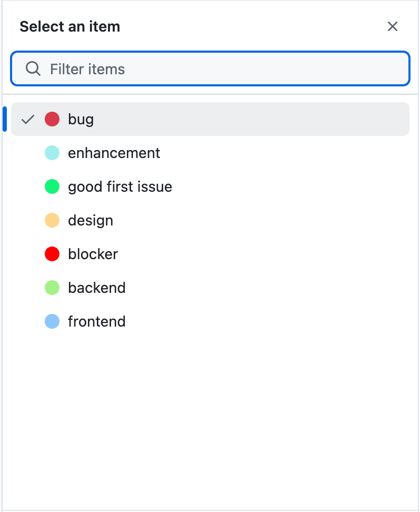The image size is (420, 512).
Task: Click the bright green good first issue dot
Action: (x=52, y=186)
